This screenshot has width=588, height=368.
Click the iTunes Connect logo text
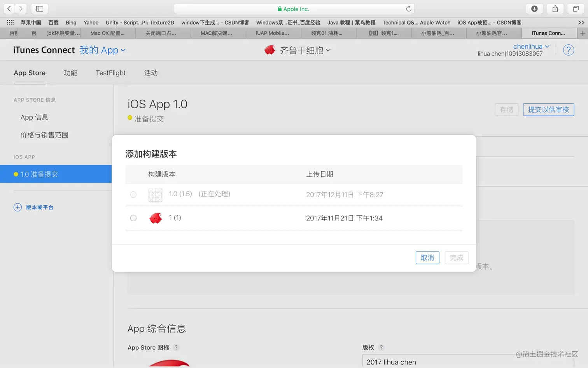[44, 50]
